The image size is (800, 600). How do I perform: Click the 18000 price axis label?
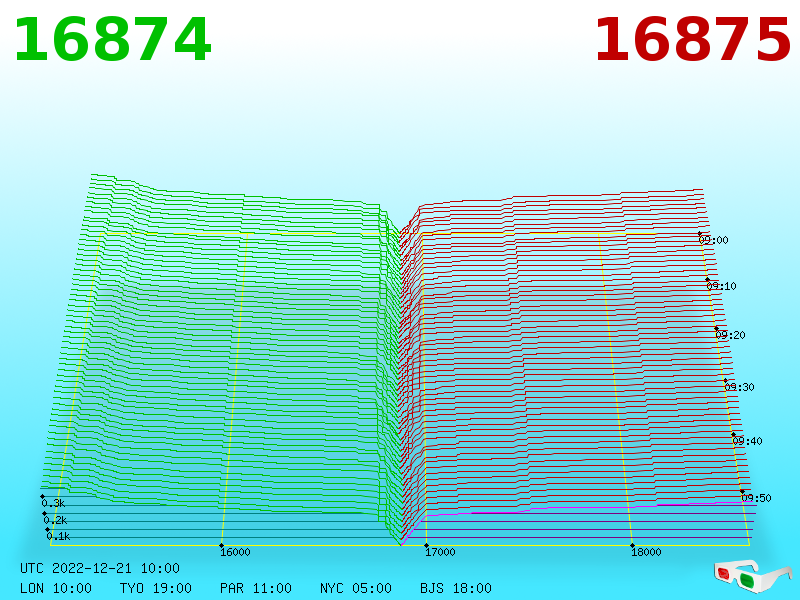point(646,552)
